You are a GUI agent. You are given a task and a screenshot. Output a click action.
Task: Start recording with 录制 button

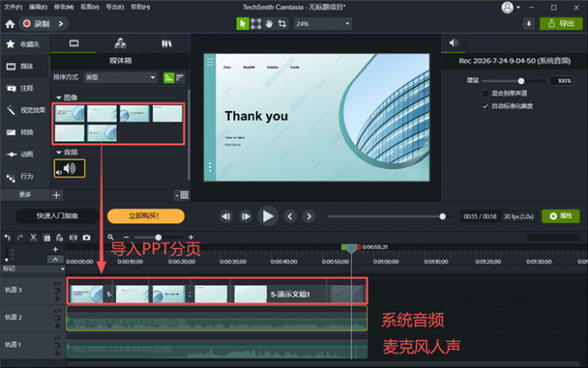point(36,23)
